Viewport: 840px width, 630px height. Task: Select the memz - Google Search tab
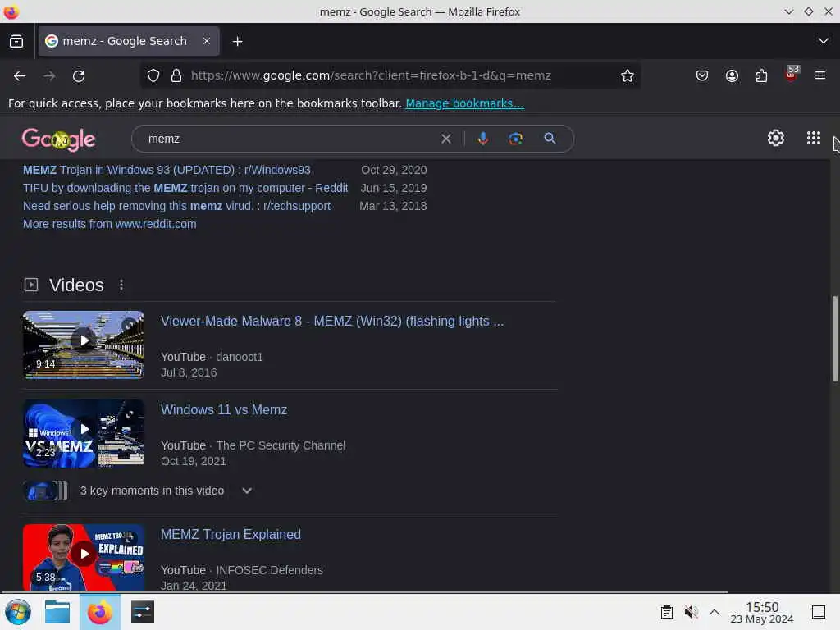(129, 41)
